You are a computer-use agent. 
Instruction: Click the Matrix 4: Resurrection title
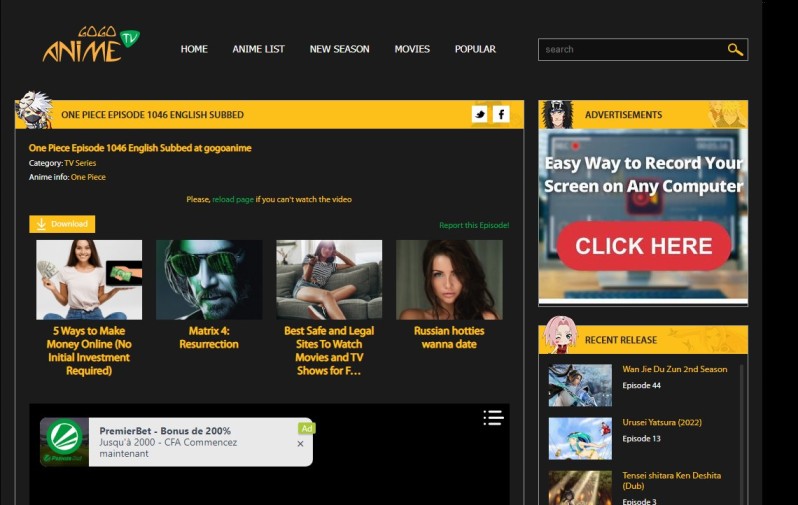point(209,338)
